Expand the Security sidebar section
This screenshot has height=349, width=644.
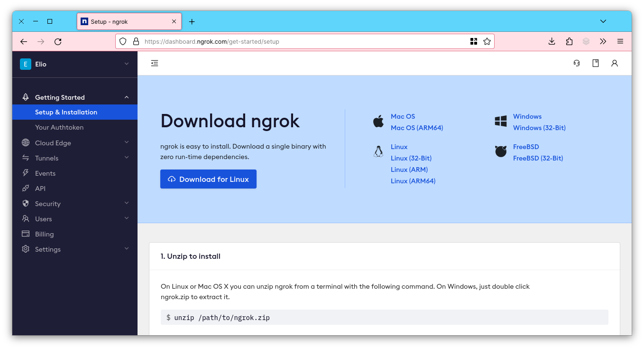point(126,203)
